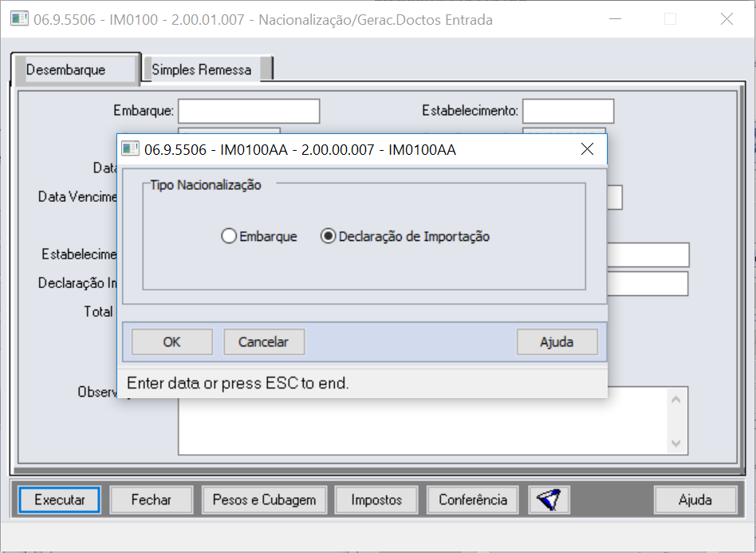This screenshot has height=553, width=756.
Task: Switch to the Simples Remessa tab
Action: coord(208,69)
